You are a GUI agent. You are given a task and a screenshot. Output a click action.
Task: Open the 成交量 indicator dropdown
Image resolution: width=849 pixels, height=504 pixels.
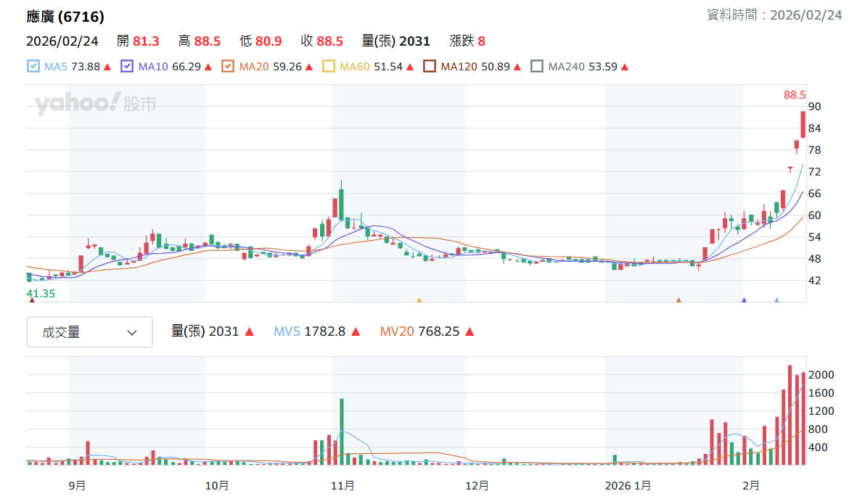point(89,332)
